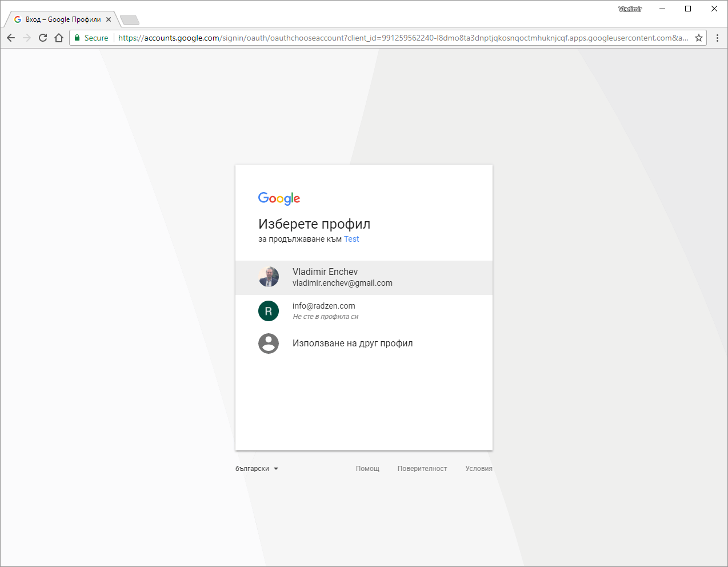Screen dimensions: 728x567
Task: Open a new tab button
Action: click(x=130, y=20)
